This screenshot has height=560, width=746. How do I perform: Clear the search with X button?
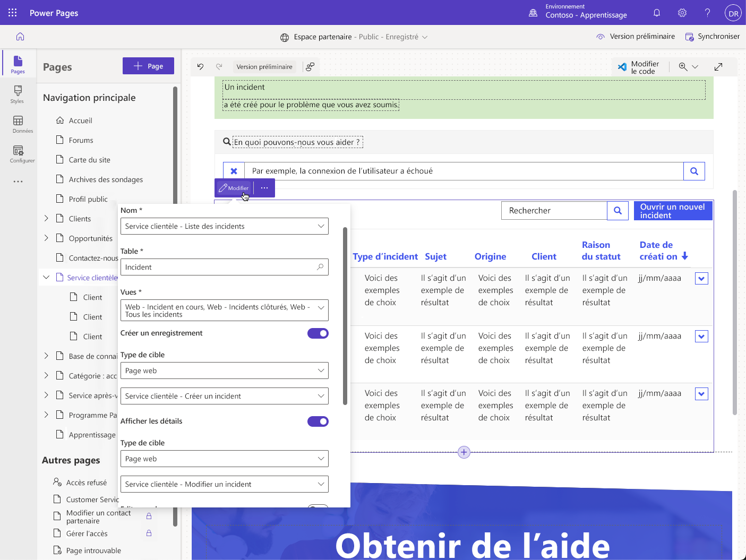click(x=234, y=171)
